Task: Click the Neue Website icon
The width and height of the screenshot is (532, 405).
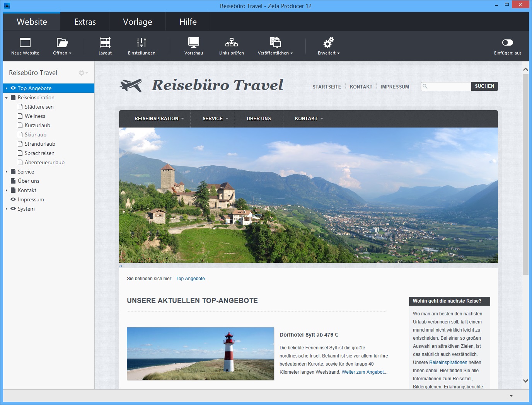Action: (25, 43)
